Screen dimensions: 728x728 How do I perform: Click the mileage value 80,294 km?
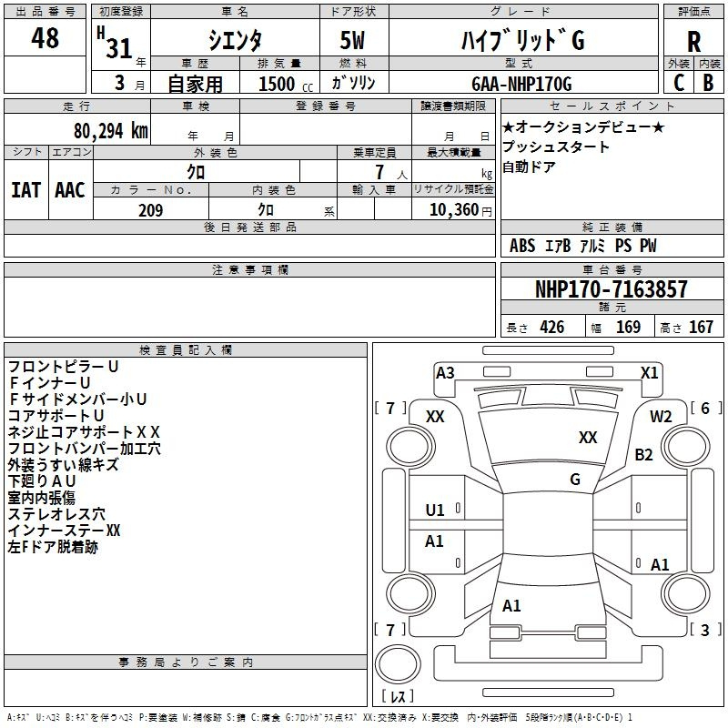tap(110, 130)
